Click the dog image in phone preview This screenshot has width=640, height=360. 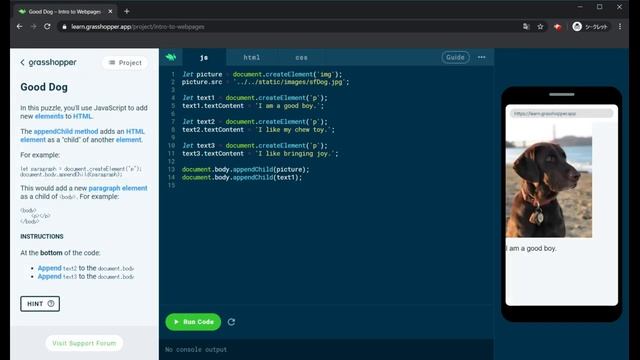[x=549, y=180]
